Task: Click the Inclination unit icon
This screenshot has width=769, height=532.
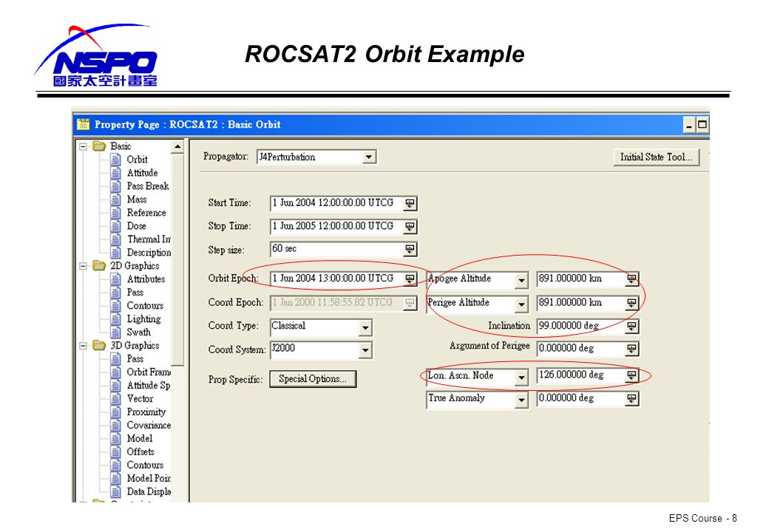Action: (631, 327)
